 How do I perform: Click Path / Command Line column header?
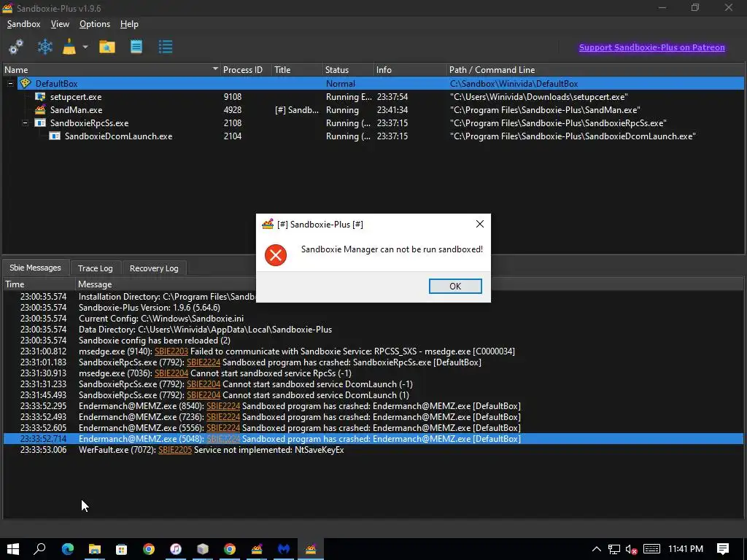point(595,69)
